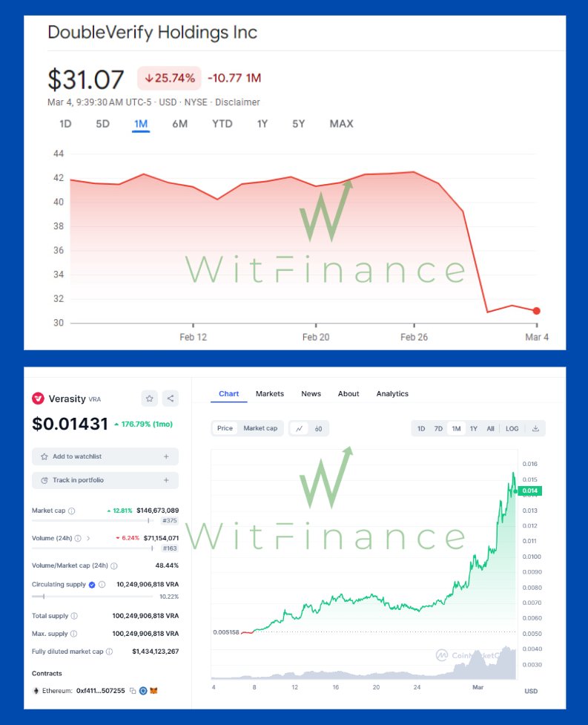Toggle LOG scale on chart
Screen dimensions: 588x725
pos(512,429)
